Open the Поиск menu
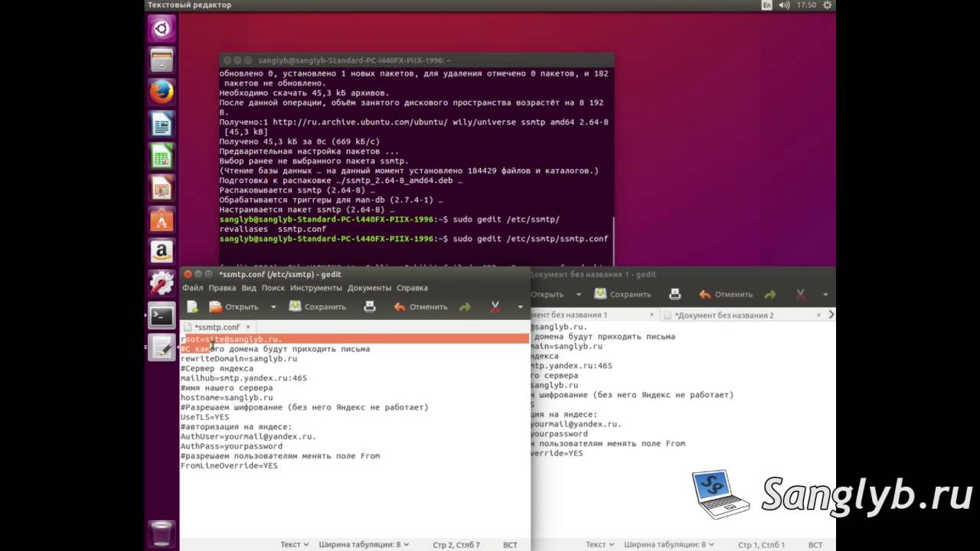This screenshot has width=980, height=551. (x=273, y=288)
